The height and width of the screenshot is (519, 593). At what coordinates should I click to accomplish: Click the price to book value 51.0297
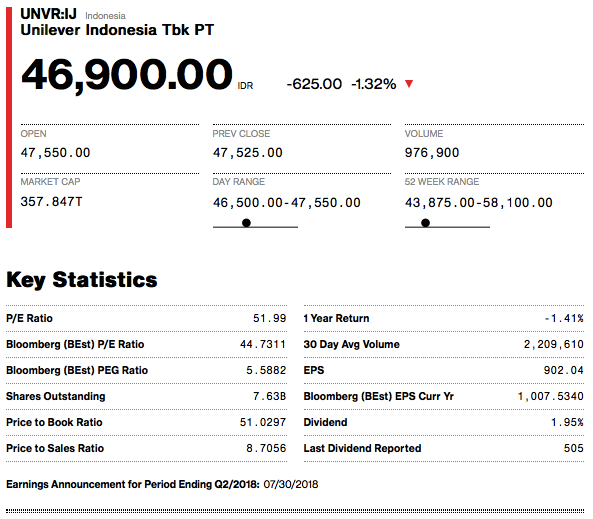tap(263, 423)
